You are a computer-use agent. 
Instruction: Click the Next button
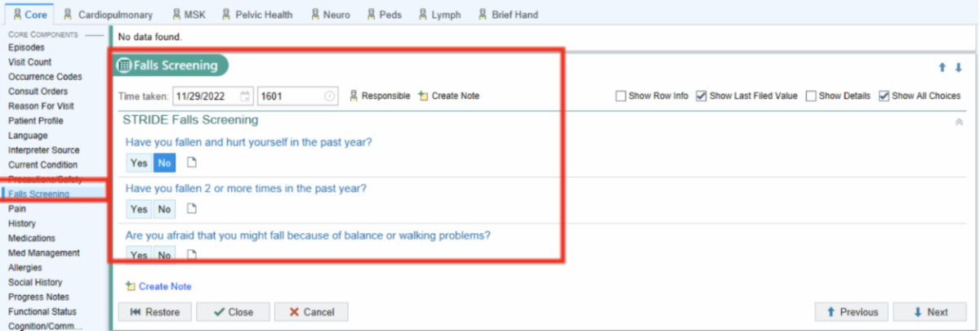[929, 311]
